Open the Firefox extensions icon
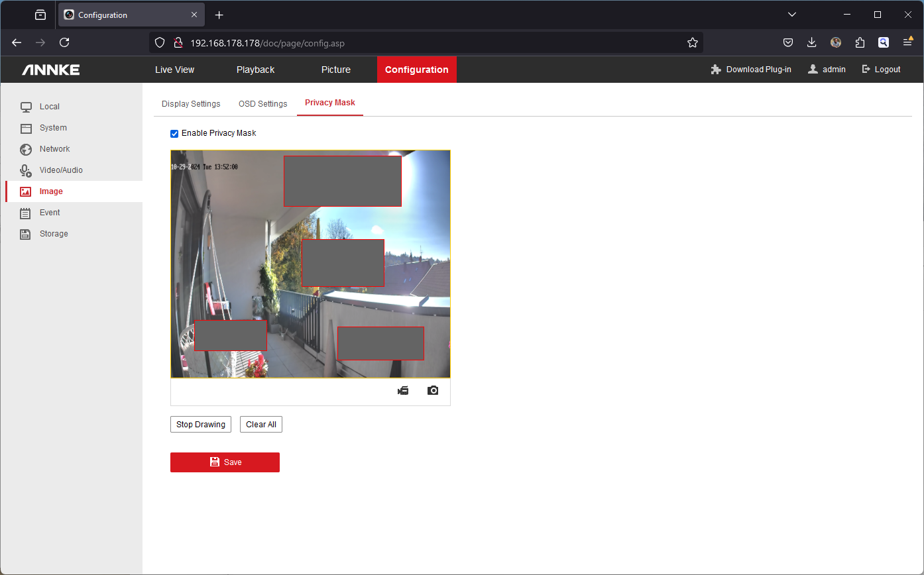Screen dimensions: 924x575 [860, 43]
